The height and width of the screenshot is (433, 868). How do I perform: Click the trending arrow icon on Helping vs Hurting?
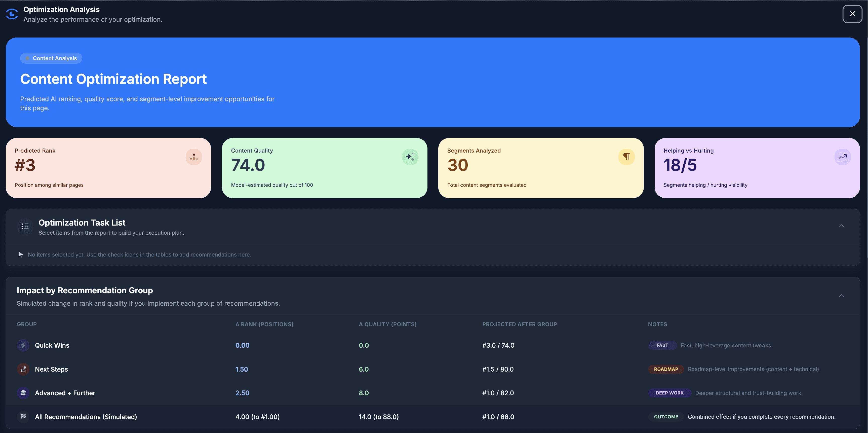tap(842, 157)
